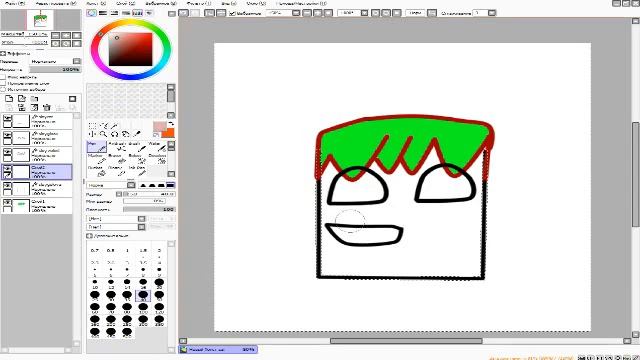
Task: Create a new normal layer
Action: [x=9, y=99]
